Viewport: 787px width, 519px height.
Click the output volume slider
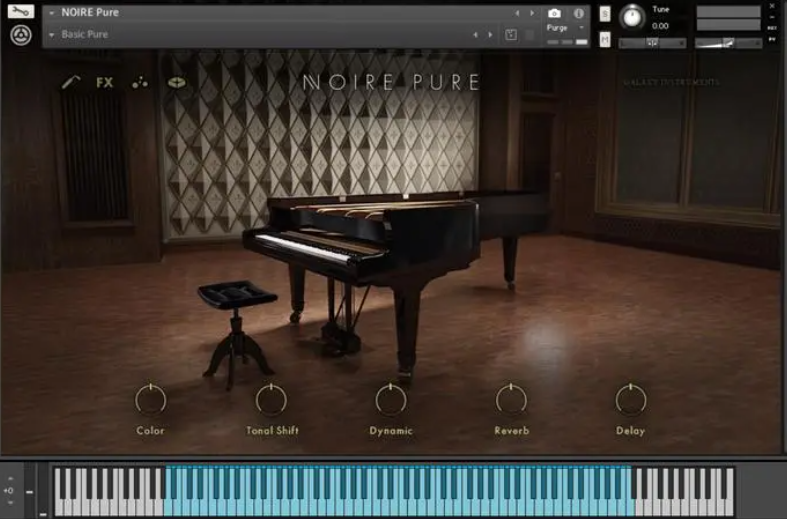click(728, 43)
